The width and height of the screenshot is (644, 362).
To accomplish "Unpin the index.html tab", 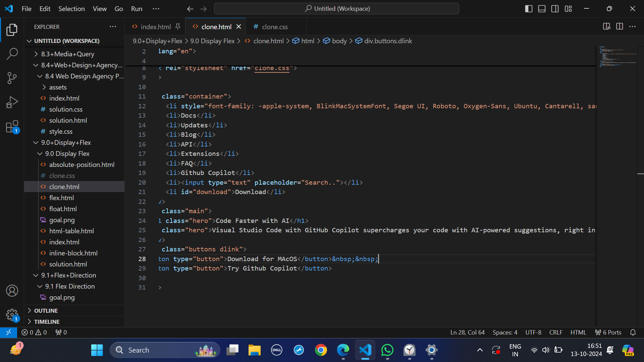I will click(x=178, y=26).
